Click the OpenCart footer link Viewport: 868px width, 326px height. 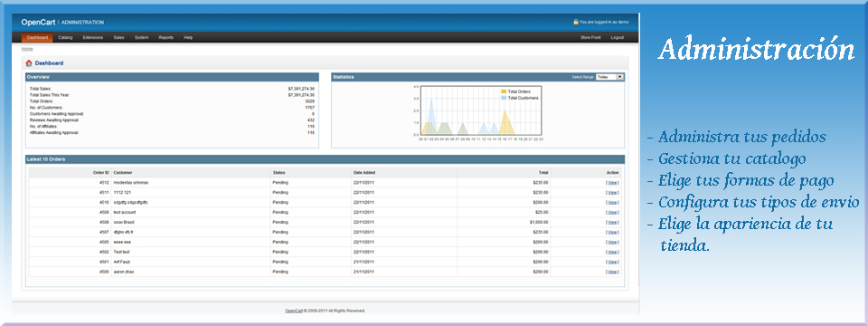pyautogui.click(x=293, y=311)
